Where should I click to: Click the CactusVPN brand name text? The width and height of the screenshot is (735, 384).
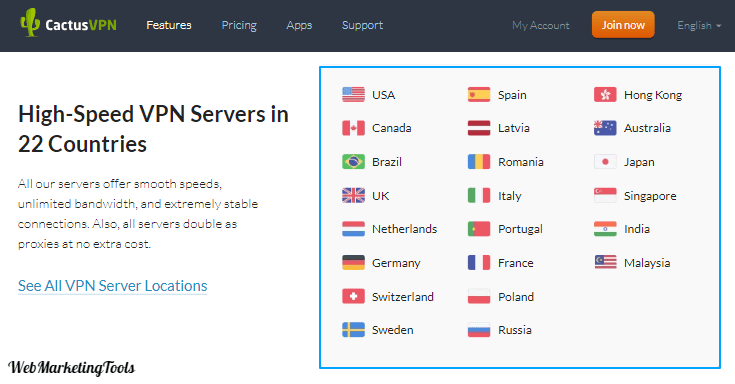[81, 25]
